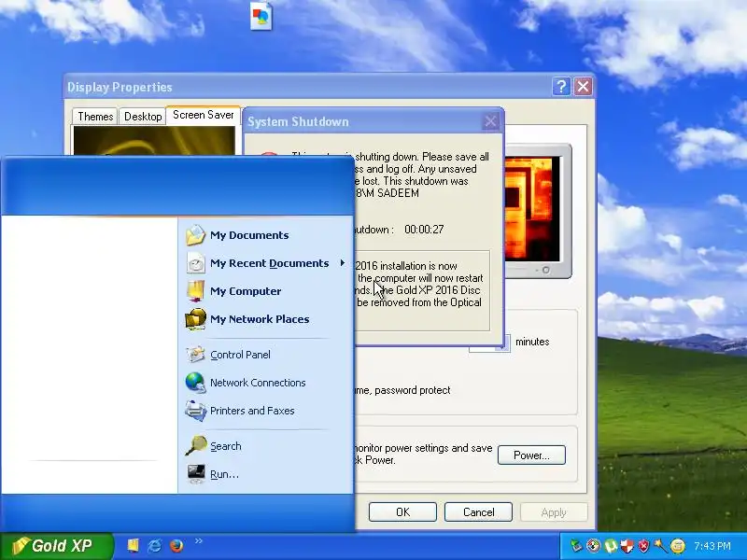
Task: Close the Display Properties window
Action: pos(583,87)
